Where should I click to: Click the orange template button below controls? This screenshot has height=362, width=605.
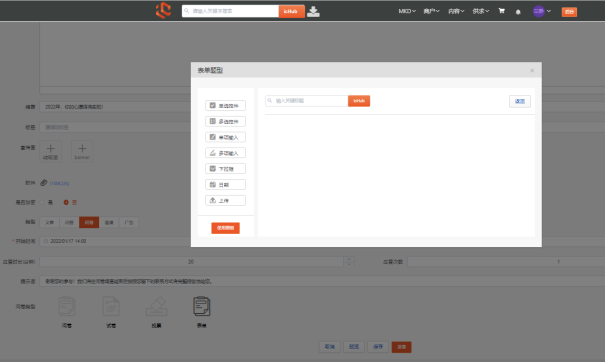[225, 228]
